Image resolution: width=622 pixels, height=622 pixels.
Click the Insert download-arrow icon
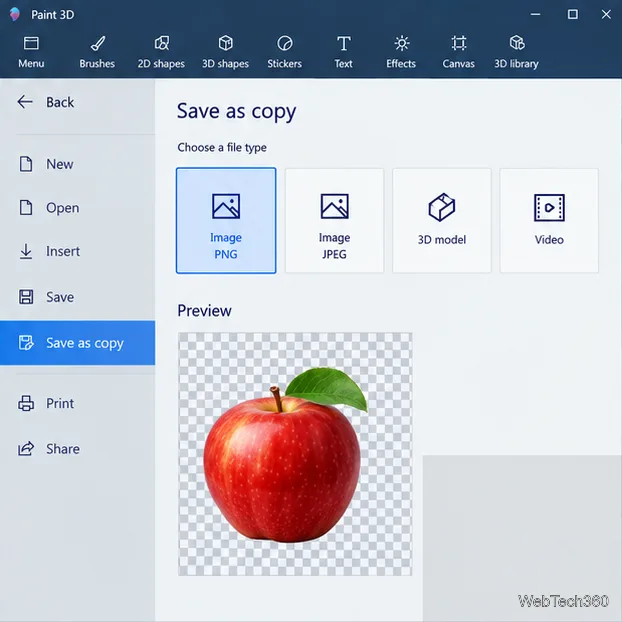[26, 251]
